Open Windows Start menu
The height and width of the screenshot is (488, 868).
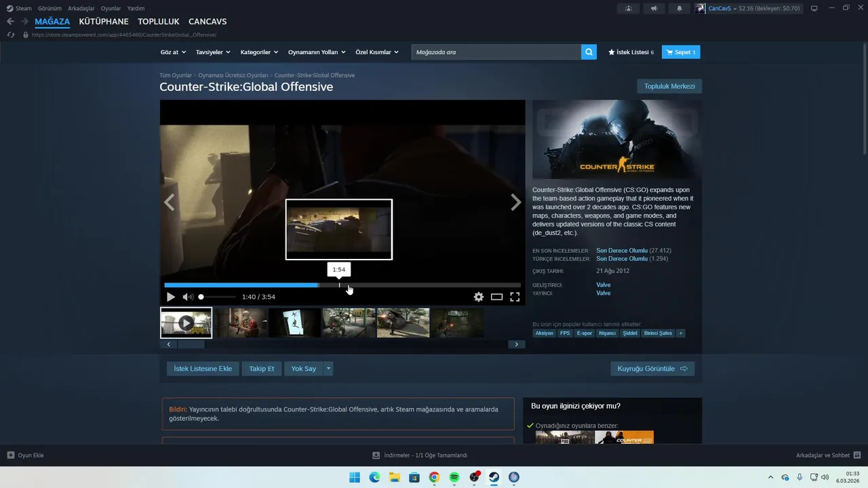tap(355, 477)
